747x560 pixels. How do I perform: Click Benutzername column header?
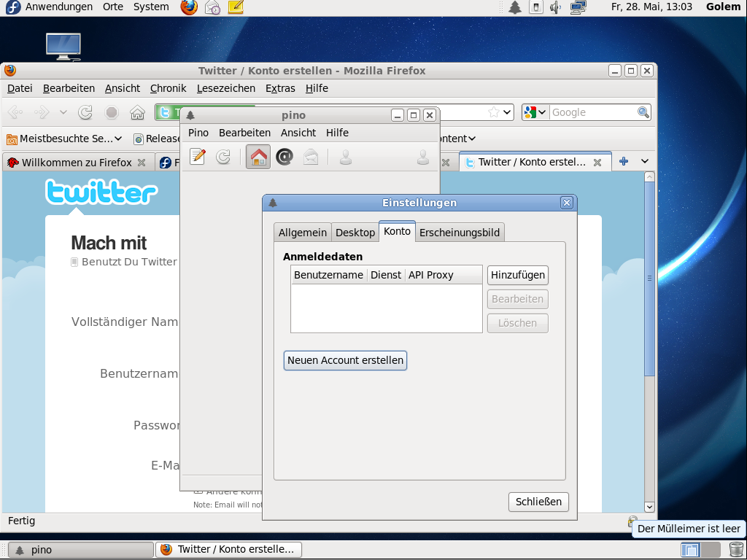pos(329,275)
